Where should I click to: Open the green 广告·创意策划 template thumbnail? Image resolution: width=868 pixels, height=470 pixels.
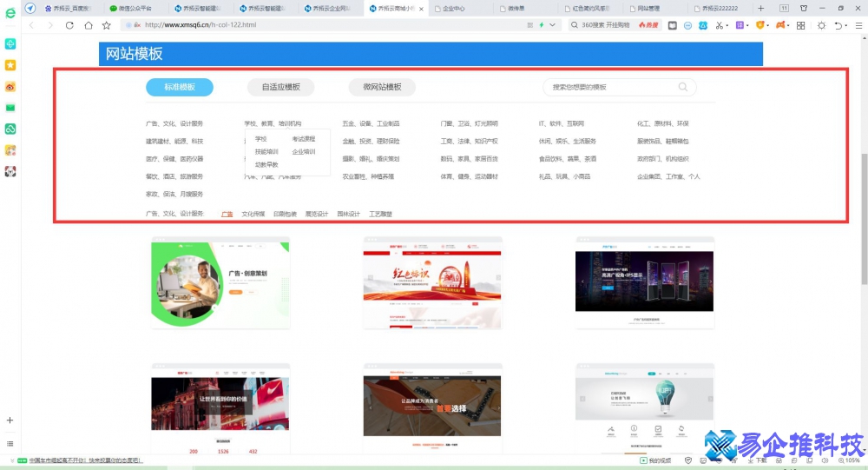[x=220, y=283]
